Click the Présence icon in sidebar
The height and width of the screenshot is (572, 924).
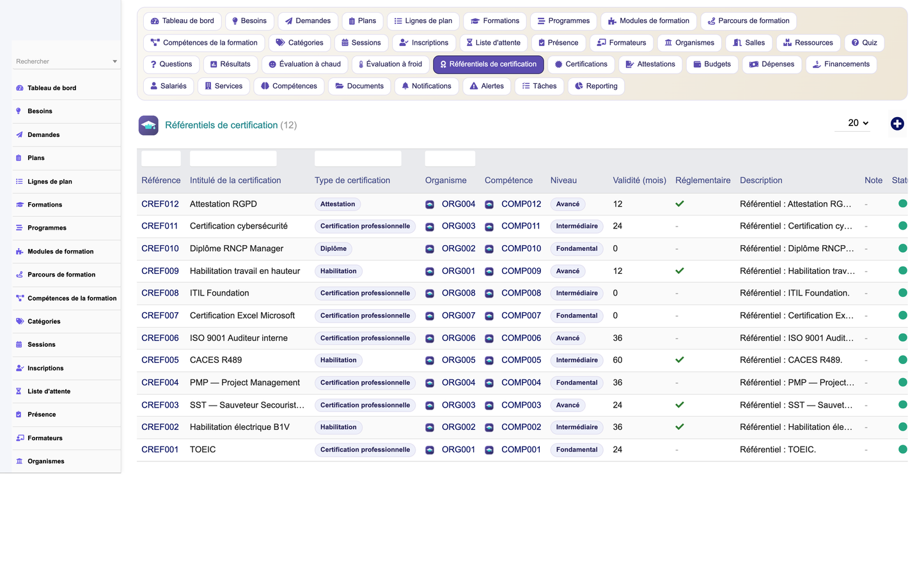(19, 415)
